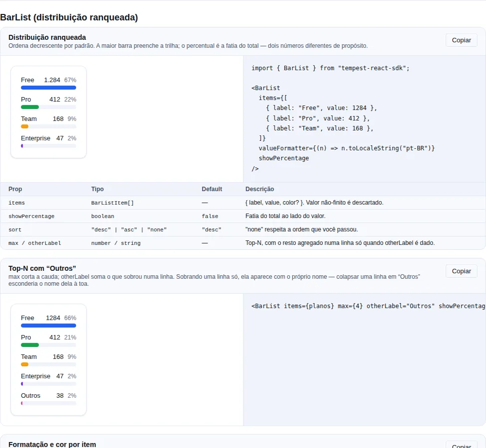Click the subtitle starting "Ordena decrescente por padrão"
The height and width of the screenshot is (448, 486).
coord(188,46)
